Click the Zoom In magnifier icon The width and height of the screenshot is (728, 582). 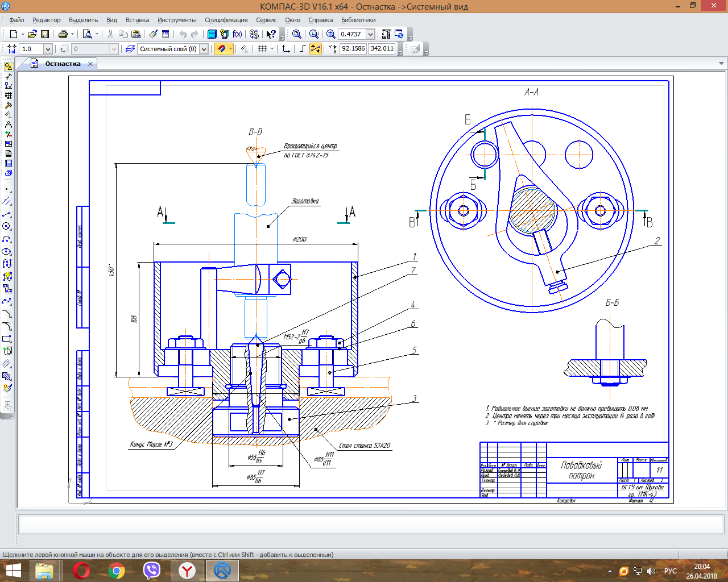[x=330, y=34]
